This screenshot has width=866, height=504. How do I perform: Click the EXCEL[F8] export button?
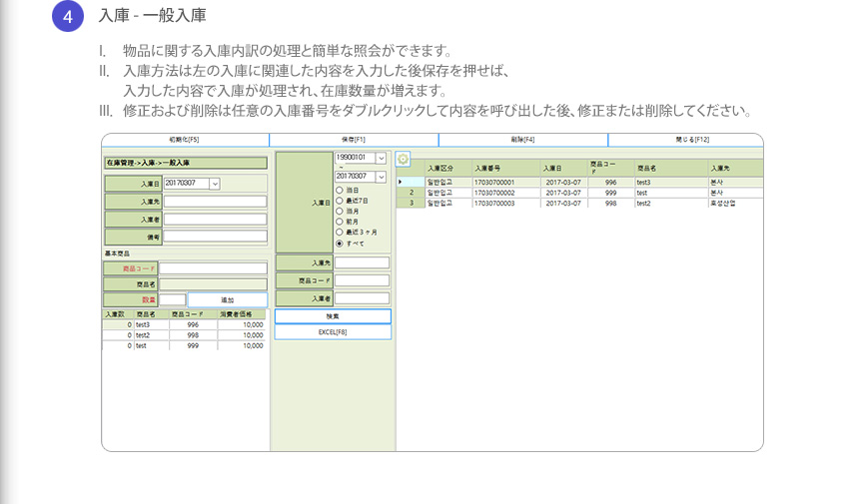click(333, 331)
